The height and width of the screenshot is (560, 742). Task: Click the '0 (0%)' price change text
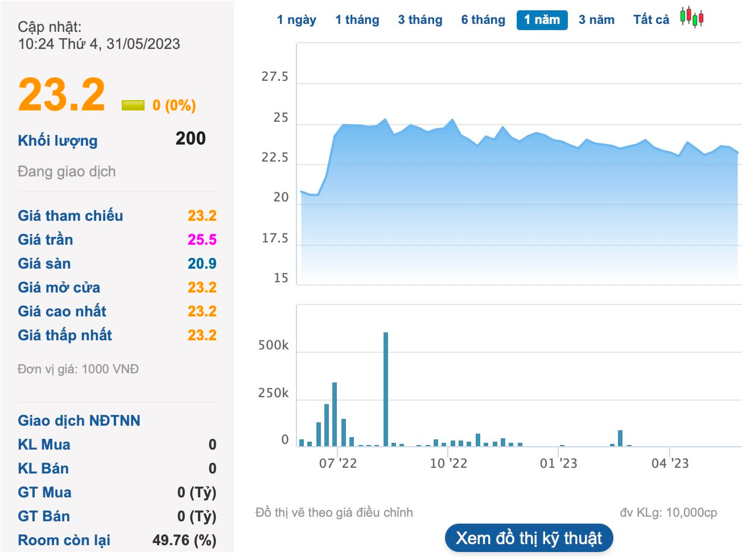point(174,105)
